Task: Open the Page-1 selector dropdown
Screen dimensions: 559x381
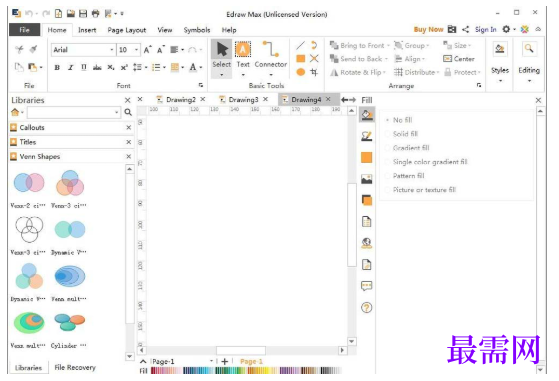Action: [211, 361]
